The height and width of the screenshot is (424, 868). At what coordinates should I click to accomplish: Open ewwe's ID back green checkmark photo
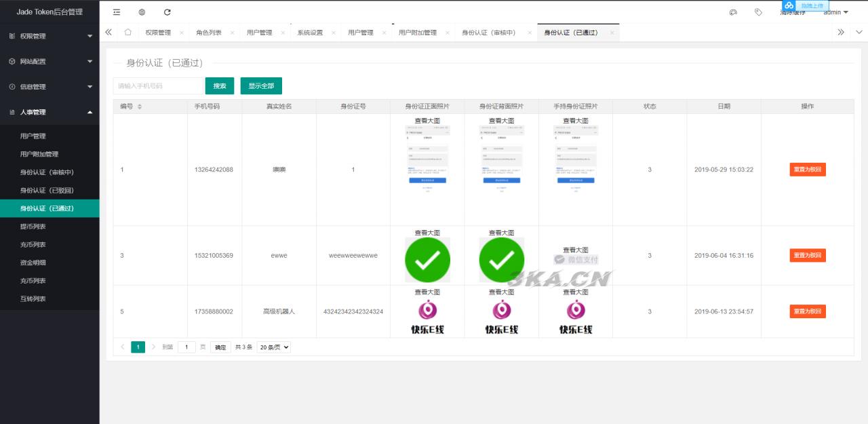click(x=502, y=260)
